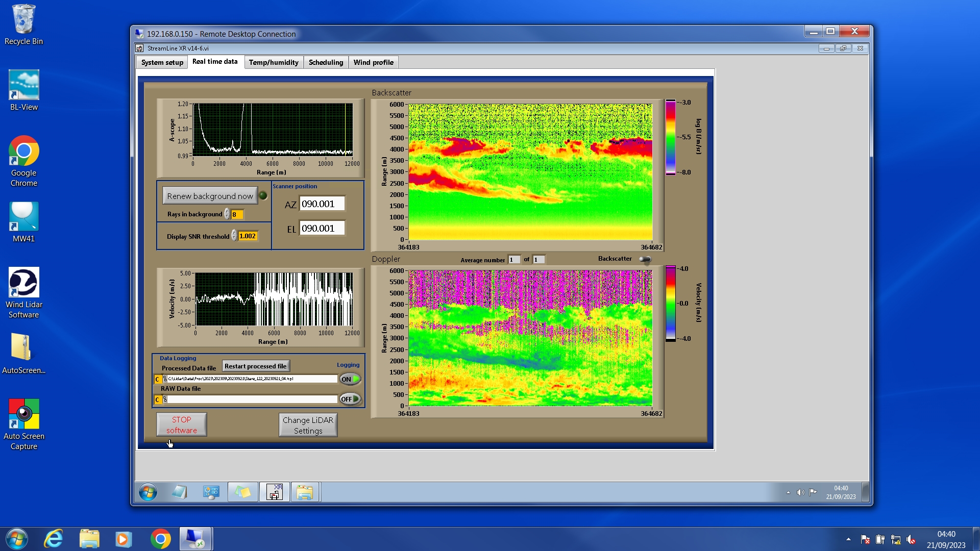980x551 pixels.
Task: Click Change LiDAR Settings button
Action: (x=308, y=425)
